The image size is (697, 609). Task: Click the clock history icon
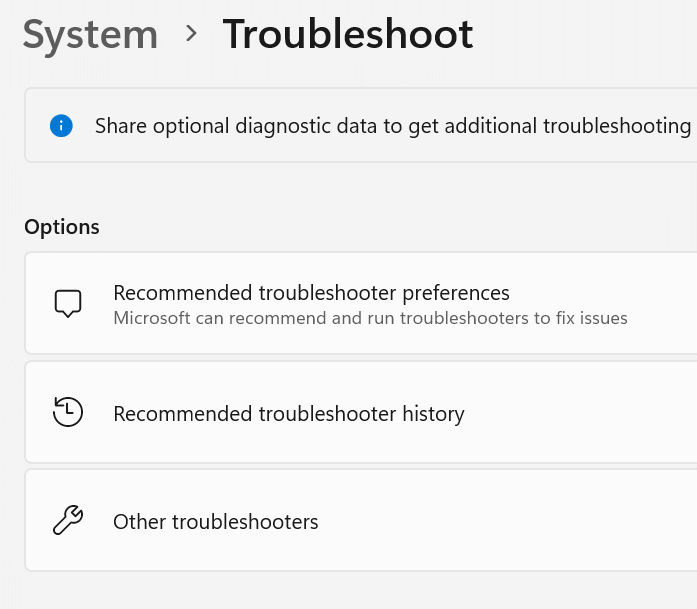pyautogui.click(x=67, y=412)
